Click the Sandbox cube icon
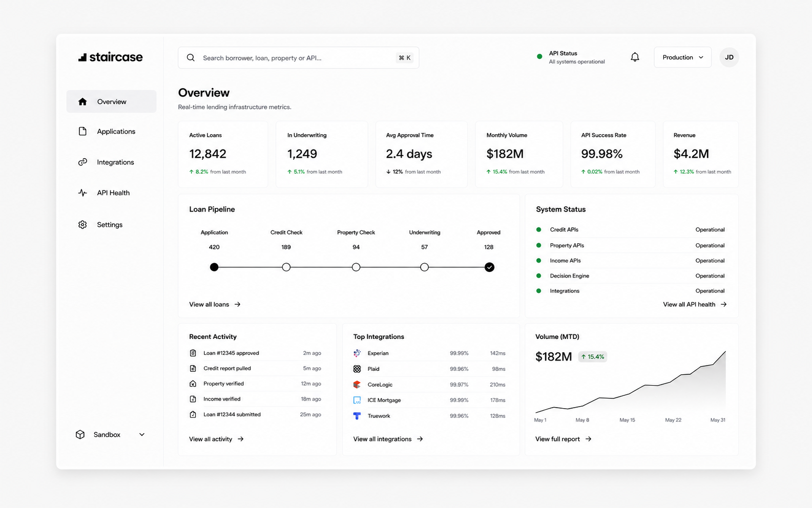This screenshot has height=508, width=812. tap(80, 434)
